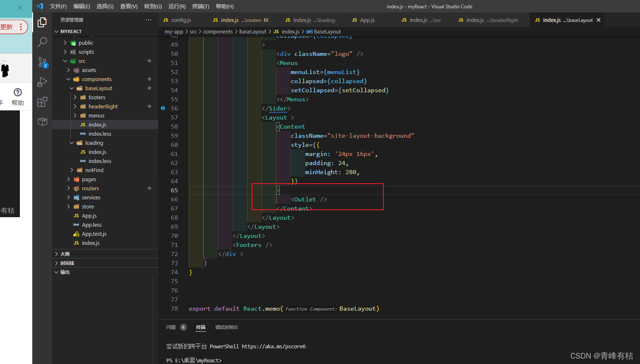
Task: Click line number 65 in gutter
Action: pyautogui.click(x=174, y=190)
